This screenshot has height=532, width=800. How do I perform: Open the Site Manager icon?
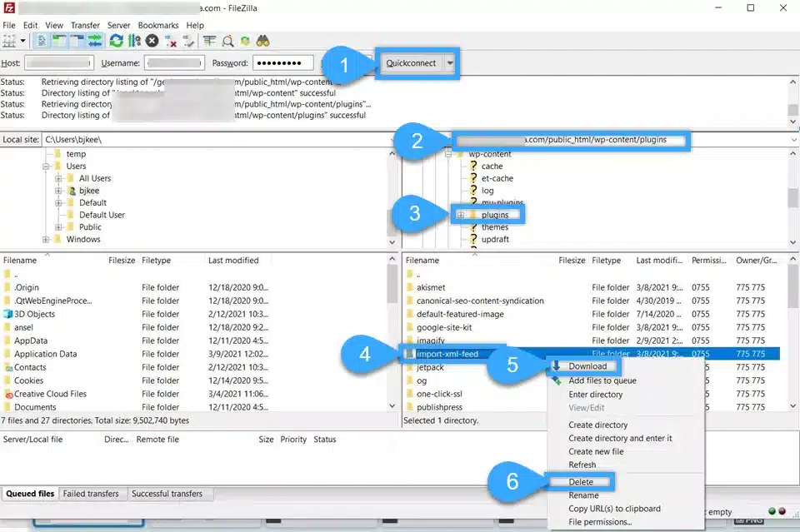click(9, 41)
